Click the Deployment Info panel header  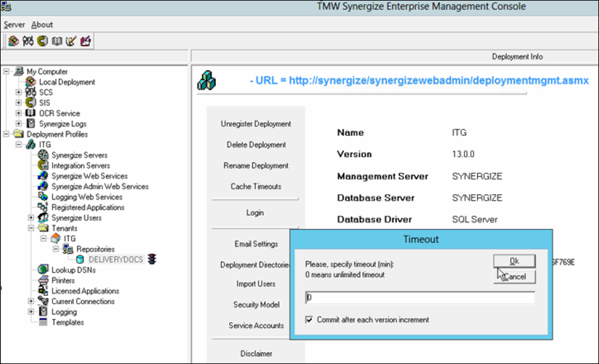point(517,57)
